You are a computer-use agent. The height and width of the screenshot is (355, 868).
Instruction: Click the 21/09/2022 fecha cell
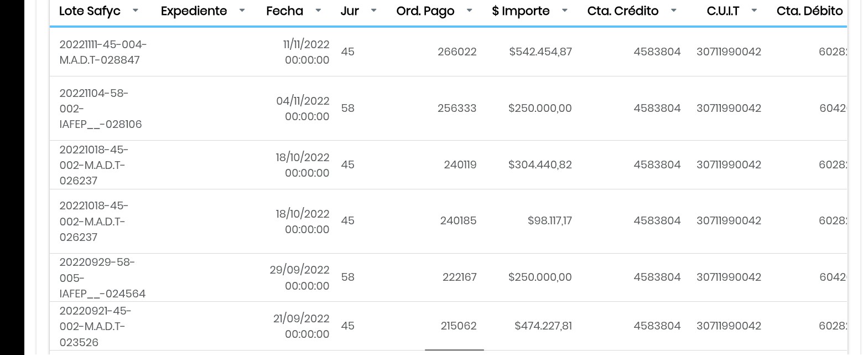click(x=302, y=326)
